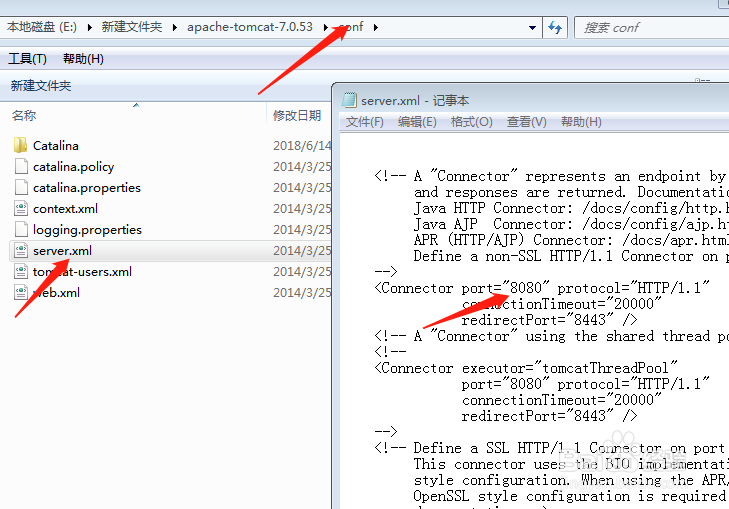Click the 本地磁盘 (E:) breadcrumb
729x509 pixels.
click(41, 27)
